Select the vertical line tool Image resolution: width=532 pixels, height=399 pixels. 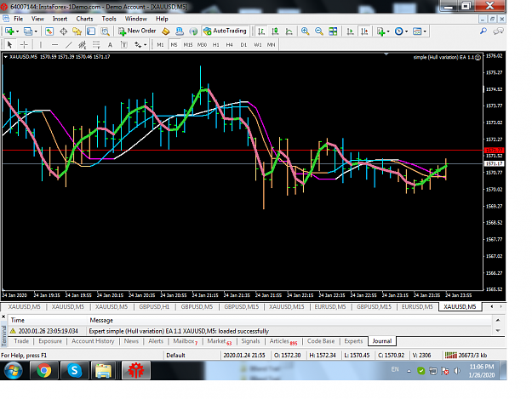click(40, 44)
